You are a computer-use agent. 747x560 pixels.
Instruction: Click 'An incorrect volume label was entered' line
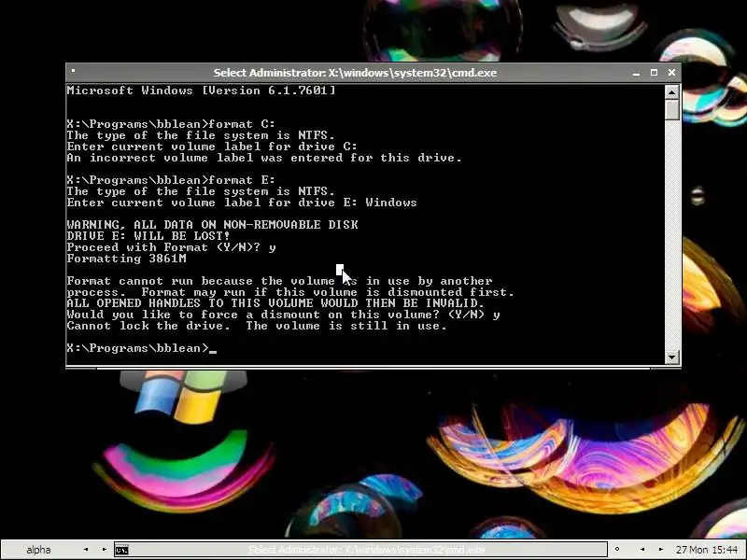coord(264,158)
